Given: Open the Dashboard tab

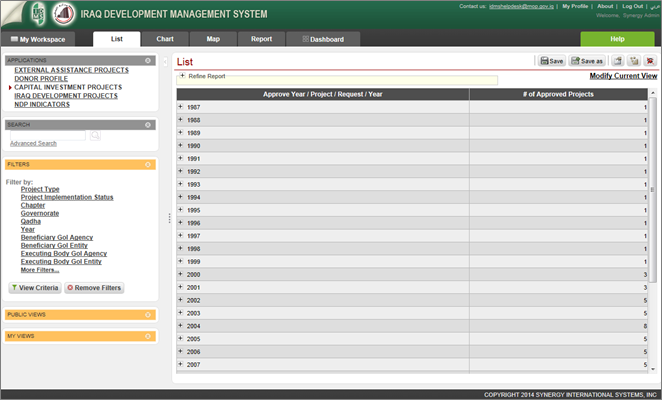Looking at the screenshot, I should pyautogui.click(x=323, y=39).
